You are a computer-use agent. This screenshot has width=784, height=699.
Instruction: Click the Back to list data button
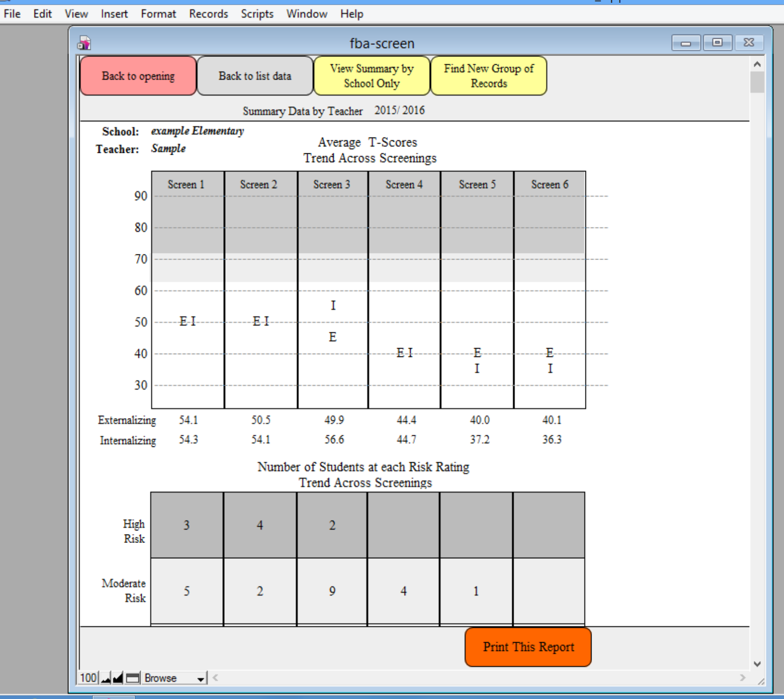(x=255, y=75)
